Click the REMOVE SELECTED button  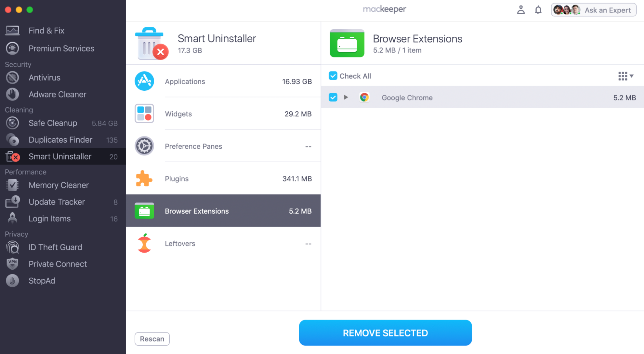[385, 333]
